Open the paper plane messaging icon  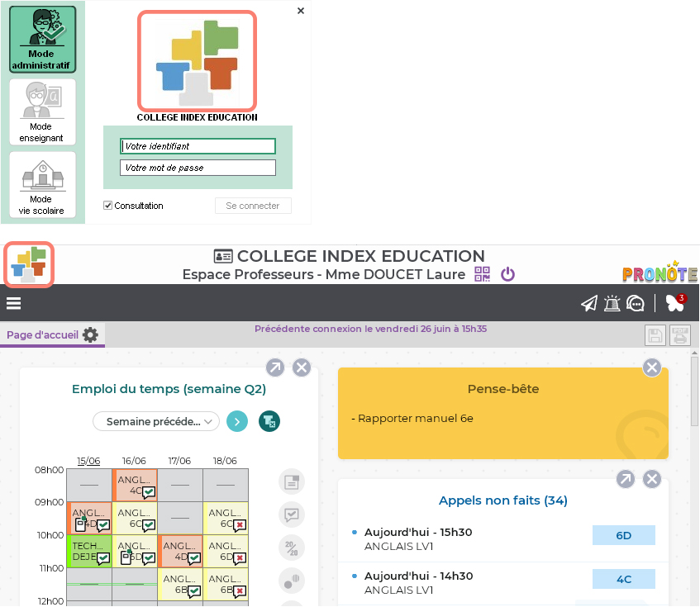click(589, 303)
